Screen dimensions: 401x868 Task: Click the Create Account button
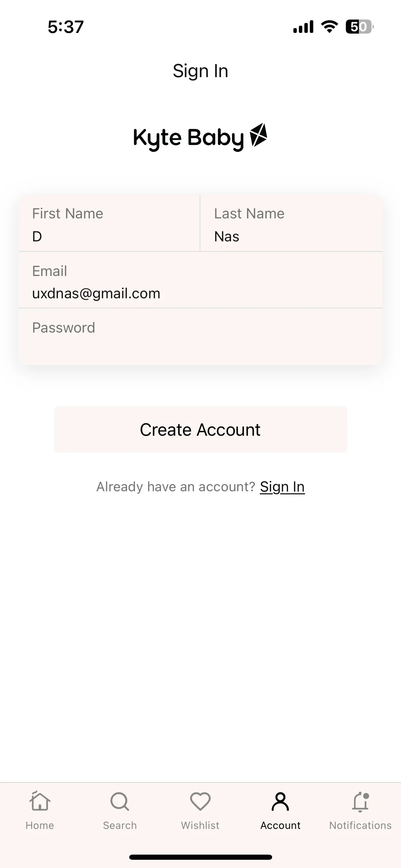click(x=200, y=430)
